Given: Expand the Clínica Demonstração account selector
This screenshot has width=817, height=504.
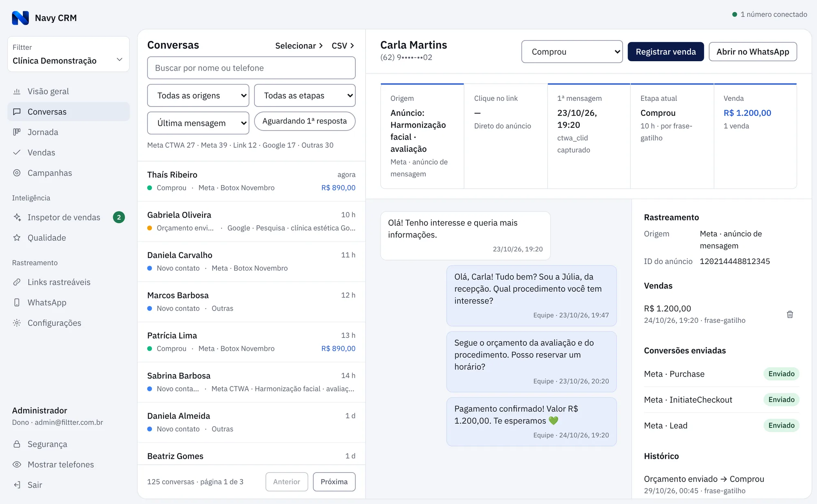Looking at the screenshot, I should tap(68, 54).
